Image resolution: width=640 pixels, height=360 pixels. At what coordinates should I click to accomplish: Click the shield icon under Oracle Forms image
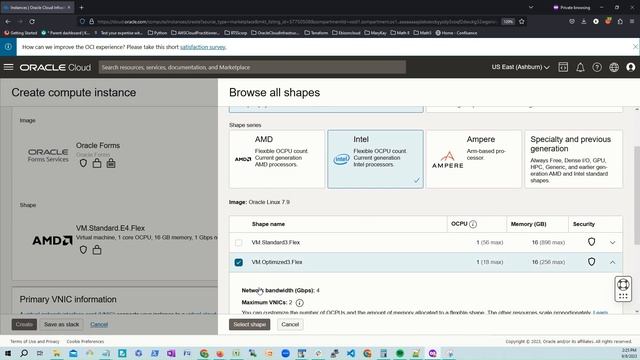83,163
